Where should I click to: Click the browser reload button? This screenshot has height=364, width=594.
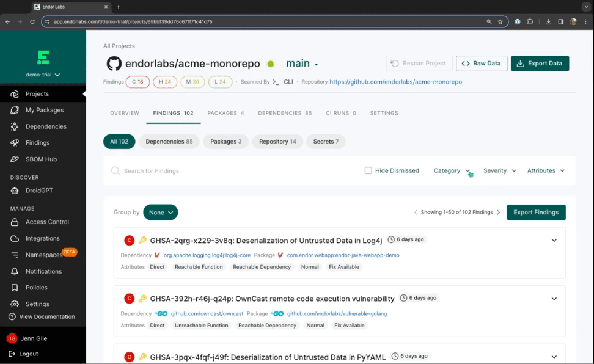32,21
